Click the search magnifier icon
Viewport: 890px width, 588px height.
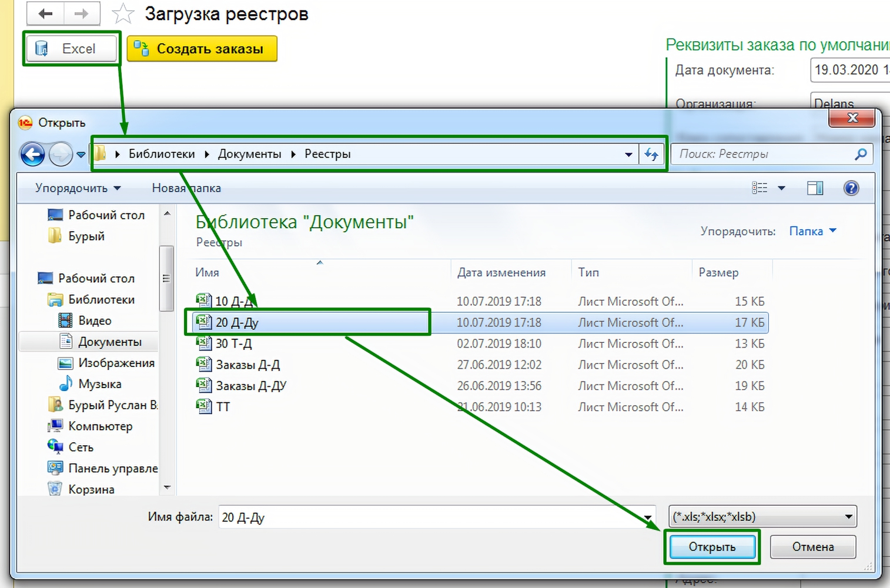tap(861, 154)
